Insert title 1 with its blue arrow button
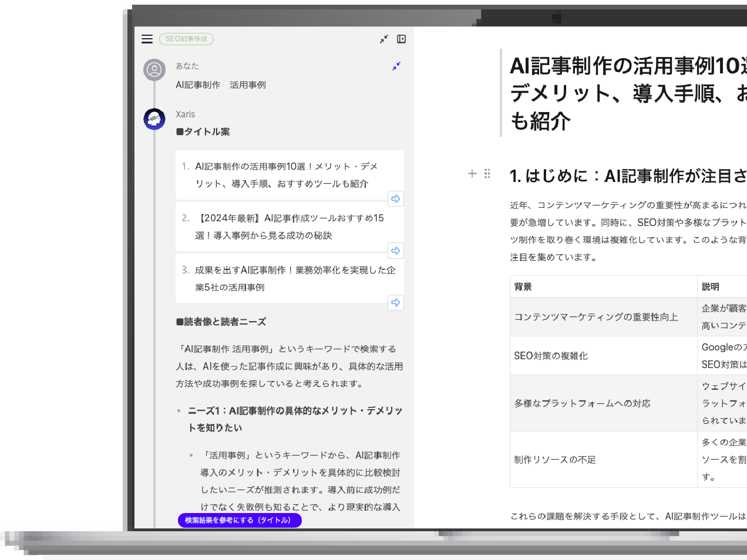The height and width of the screenshot is (560, 747). [x=396, y=198]
